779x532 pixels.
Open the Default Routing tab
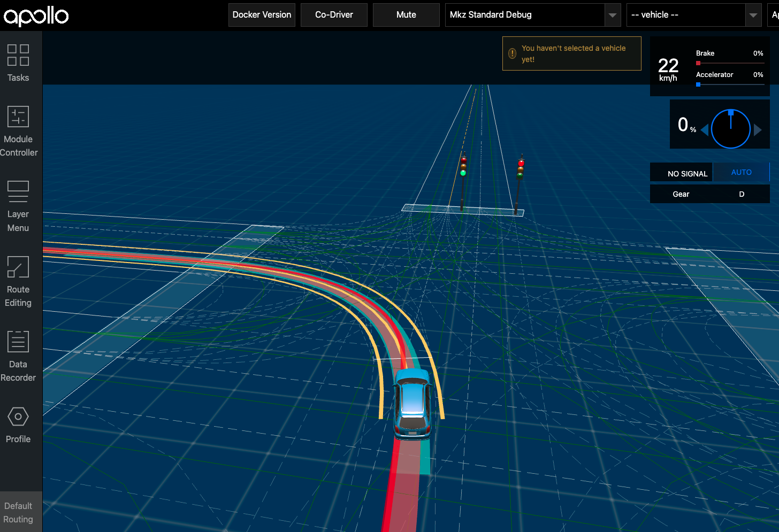pyautogui.click(x=18, y=512)
